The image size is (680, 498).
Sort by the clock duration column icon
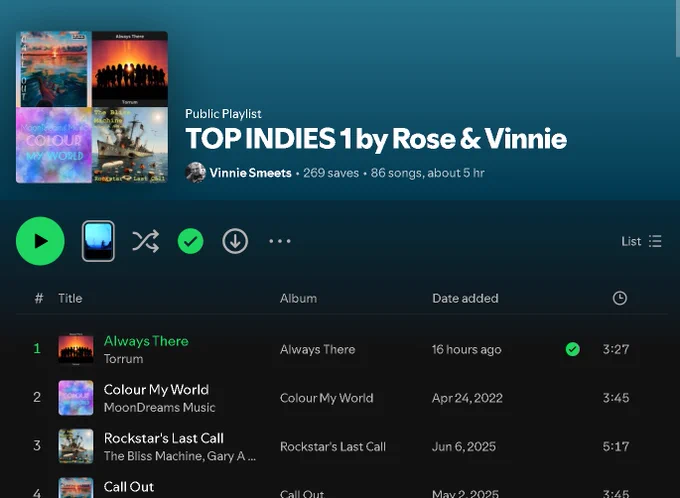coord(620,298)
